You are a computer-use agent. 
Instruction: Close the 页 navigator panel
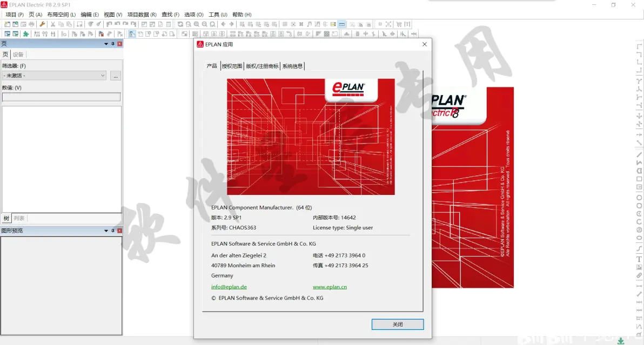coord(120,44)
